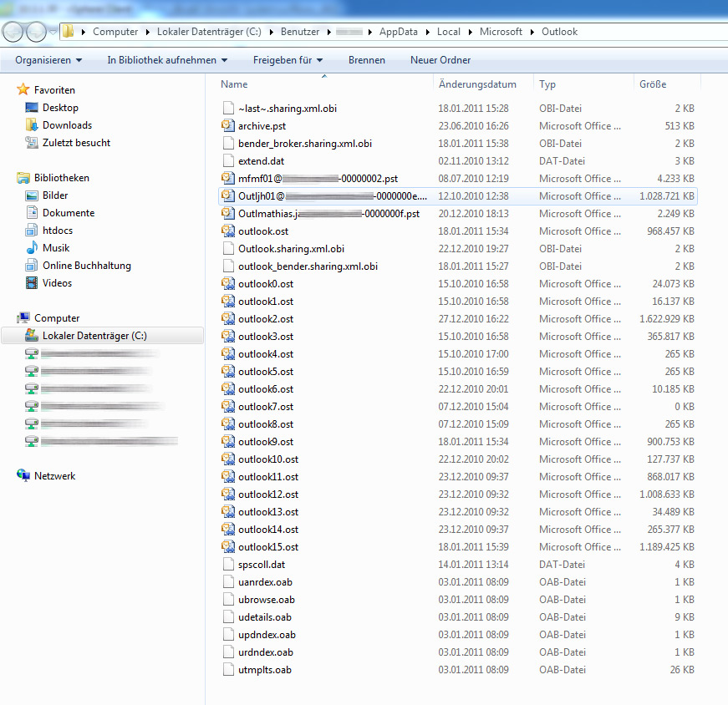Image resolution: width=728 pixels, height=705 pixels.
Task: Select archive.pst Outlook data file icon
Action: pos(228,126)
